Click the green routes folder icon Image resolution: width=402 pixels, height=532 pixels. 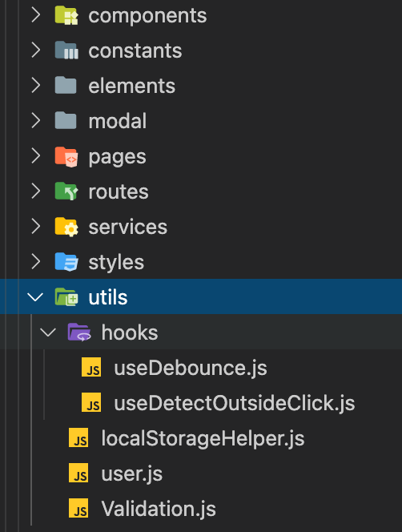[x=66, y=191]
